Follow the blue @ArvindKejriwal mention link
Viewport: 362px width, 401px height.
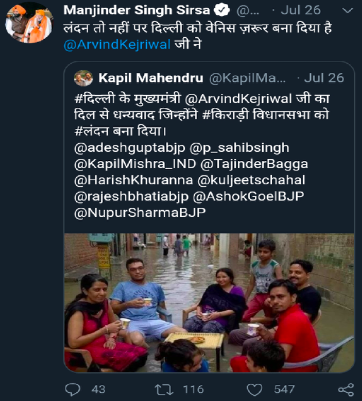point(117,44)
